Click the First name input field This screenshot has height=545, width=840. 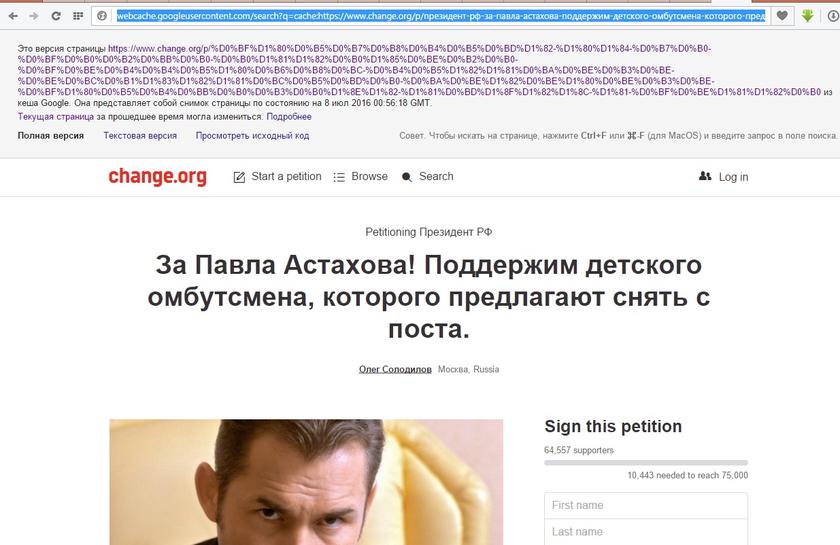click(646, 505)
